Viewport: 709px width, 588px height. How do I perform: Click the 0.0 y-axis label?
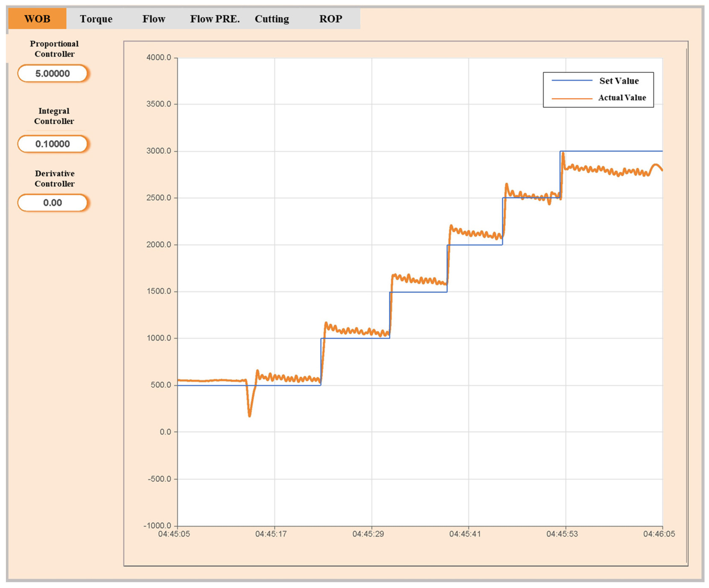click(165, 432)
